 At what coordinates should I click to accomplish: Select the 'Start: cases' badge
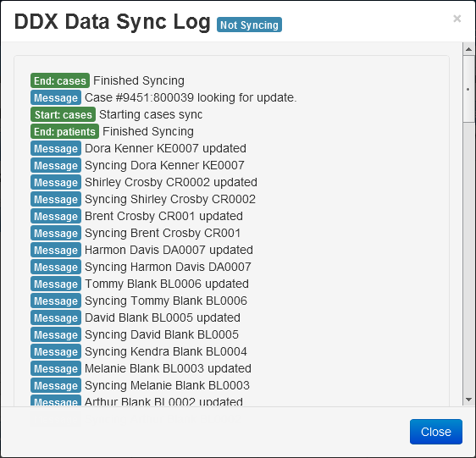(63, 115)
